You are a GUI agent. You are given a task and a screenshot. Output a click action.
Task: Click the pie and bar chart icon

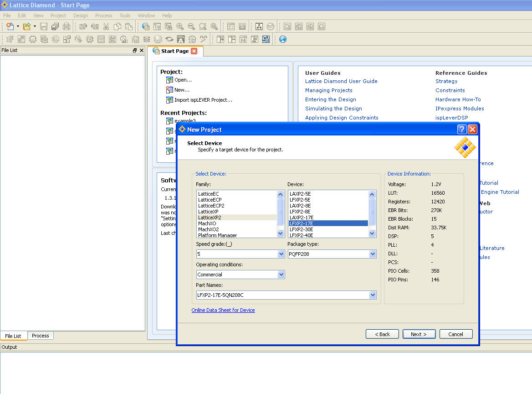click(x=124, y=39)
